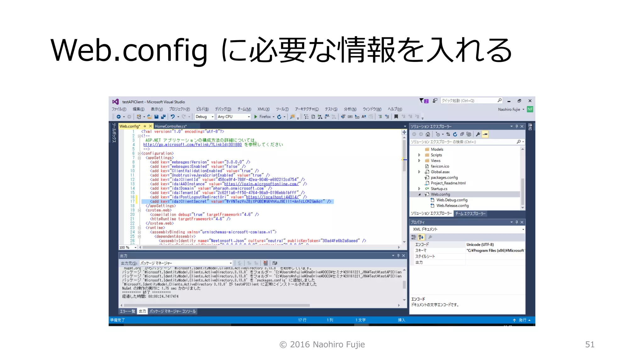Open Solution Explorer Properties wrench icon
Screen dimensions: 644x362
coord(478,134)
